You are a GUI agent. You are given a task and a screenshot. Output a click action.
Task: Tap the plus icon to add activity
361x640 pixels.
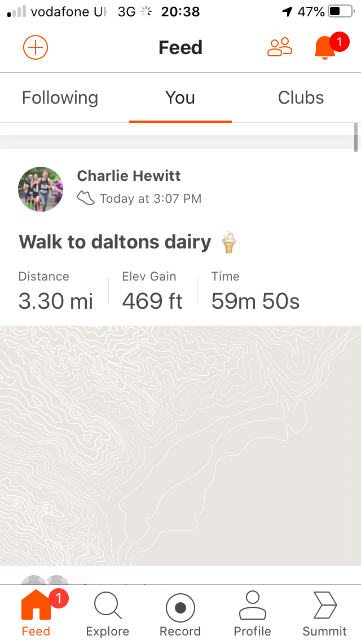(36, 47)
